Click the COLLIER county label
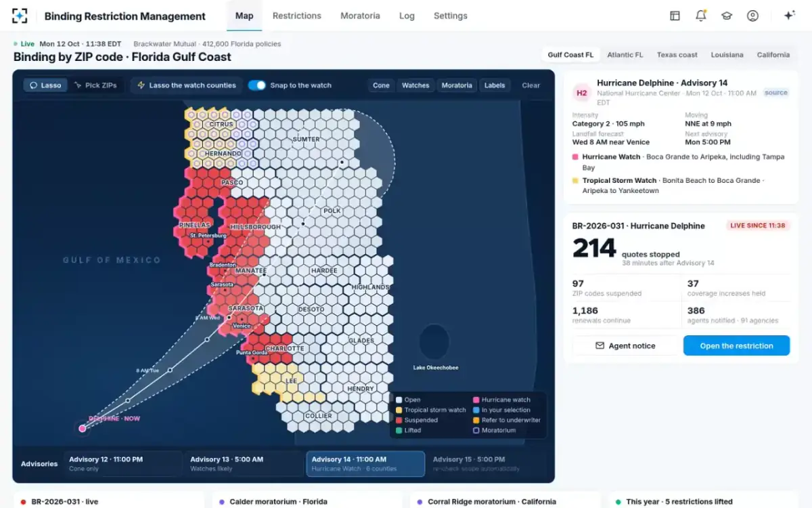812x508 pixels. 319,416
